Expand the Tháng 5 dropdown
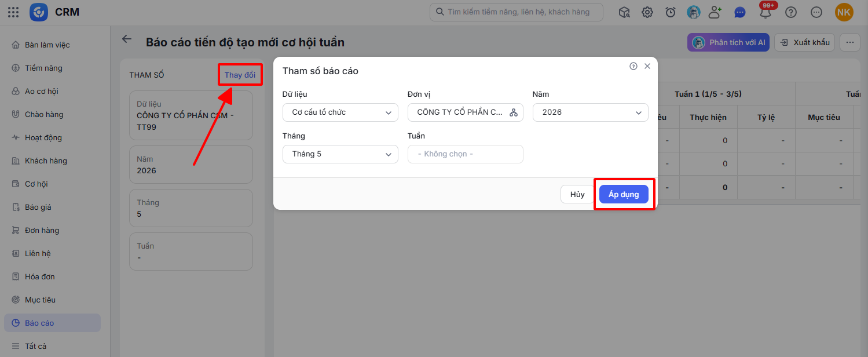Viewport: 868px width, 357px height. click(340, 154)
